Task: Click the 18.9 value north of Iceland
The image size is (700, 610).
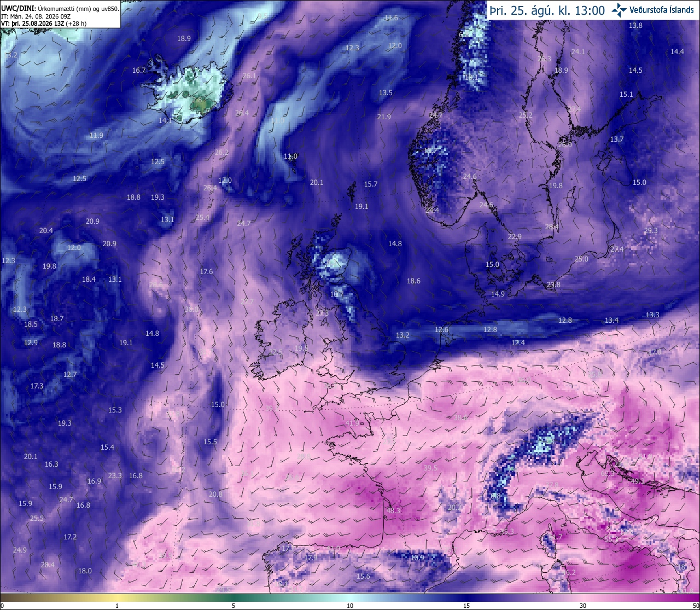Action: click(184, 38)
